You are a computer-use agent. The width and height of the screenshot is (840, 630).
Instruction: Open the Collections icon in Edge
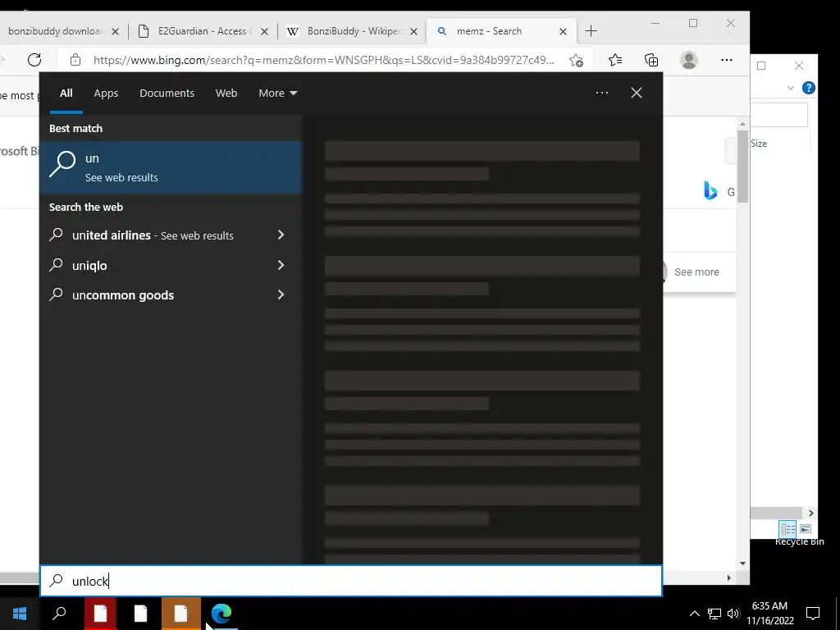[x=651, y=60]
